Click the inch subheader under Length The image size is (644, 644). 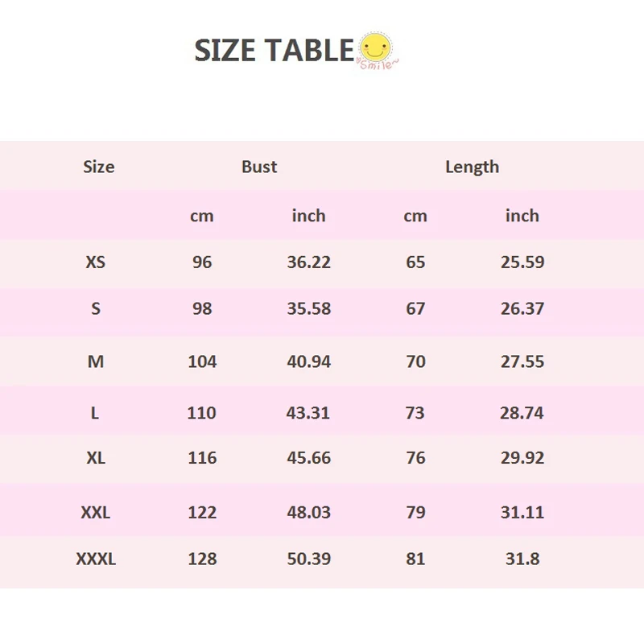[x=522, y=216]
